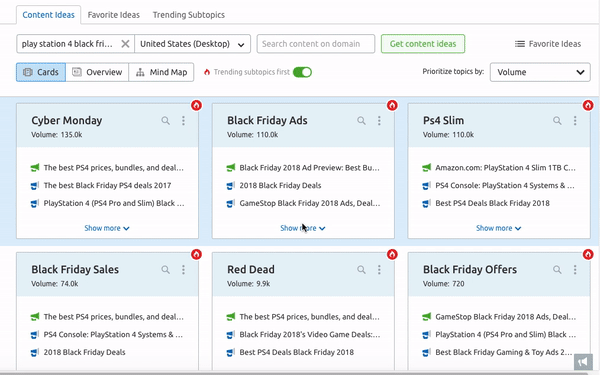
Task: Open 'Black Friday 2018's Video Game Deals' link
Action: 310,334
